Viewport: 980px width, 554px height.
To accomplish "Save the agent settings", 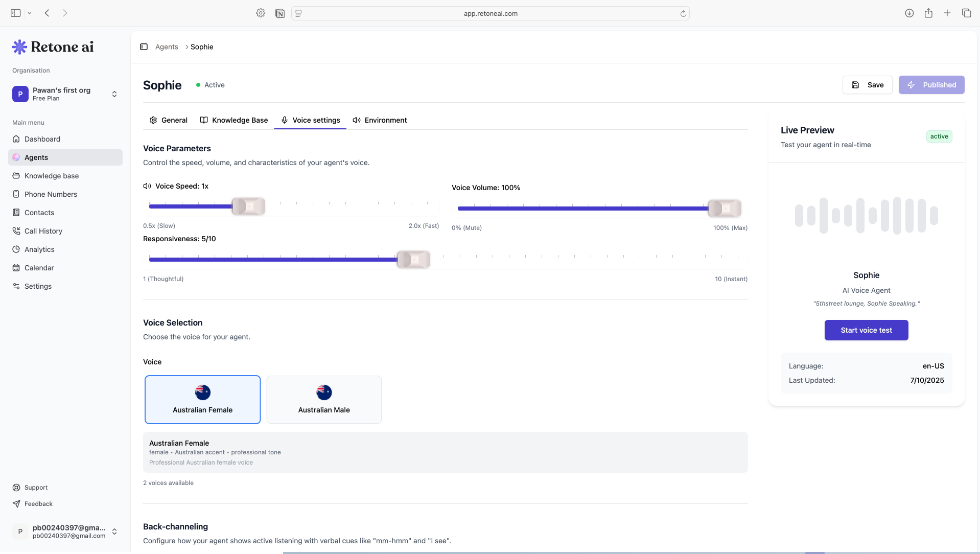I will tap(867, 85).
